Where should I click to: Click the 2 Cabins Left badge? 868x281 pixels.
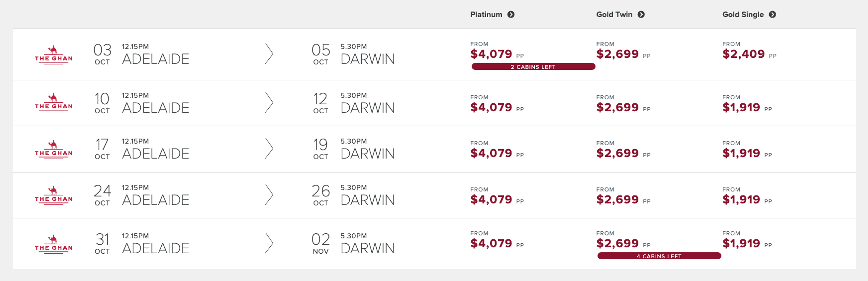point(533,67)
